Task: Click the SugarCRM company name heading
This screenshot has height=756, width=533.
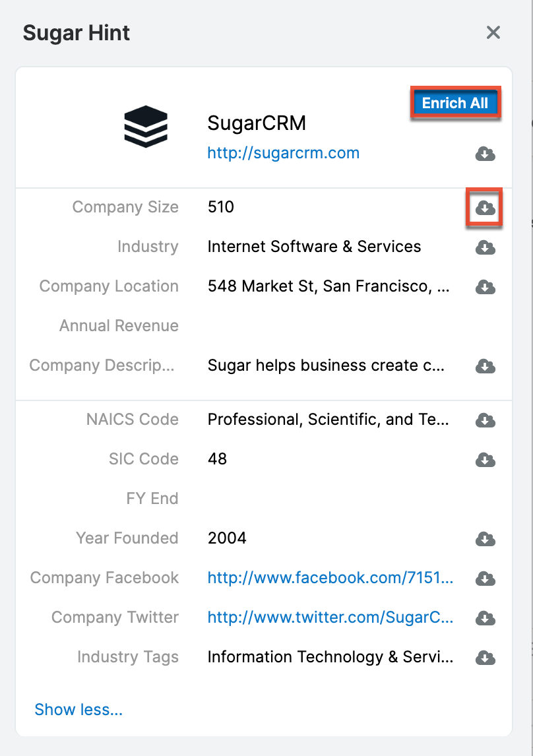Action: click(257, 123)
